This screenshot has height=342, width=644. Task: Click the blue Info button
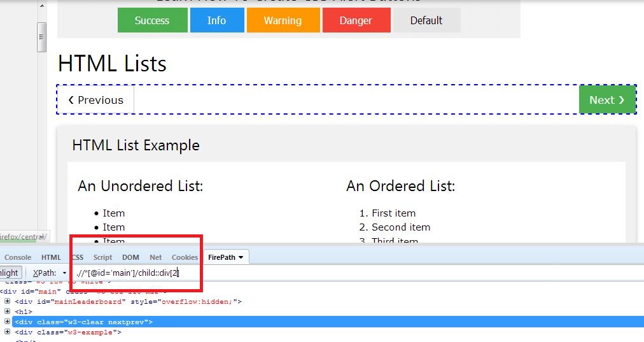(x=217, y=20)
